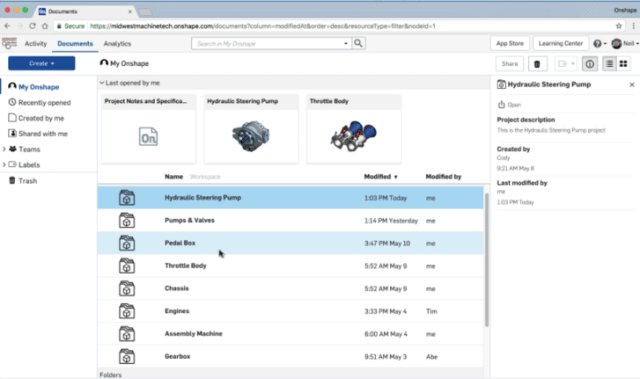Click the Pedal Box document icon
Image resolution: width=640 pixels, height=379 pixels.
point(127,243)
